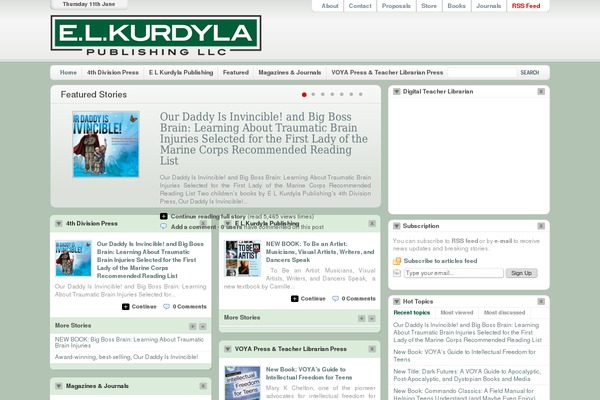600x400 pixels.
Task: Open Featured in the navigation bar
Action: pos(236,73)
